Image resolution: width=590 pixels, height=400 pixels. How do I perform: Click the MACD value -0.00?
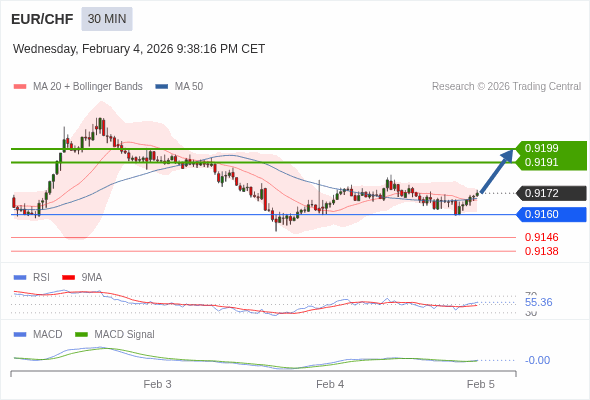tap(537, 360)
